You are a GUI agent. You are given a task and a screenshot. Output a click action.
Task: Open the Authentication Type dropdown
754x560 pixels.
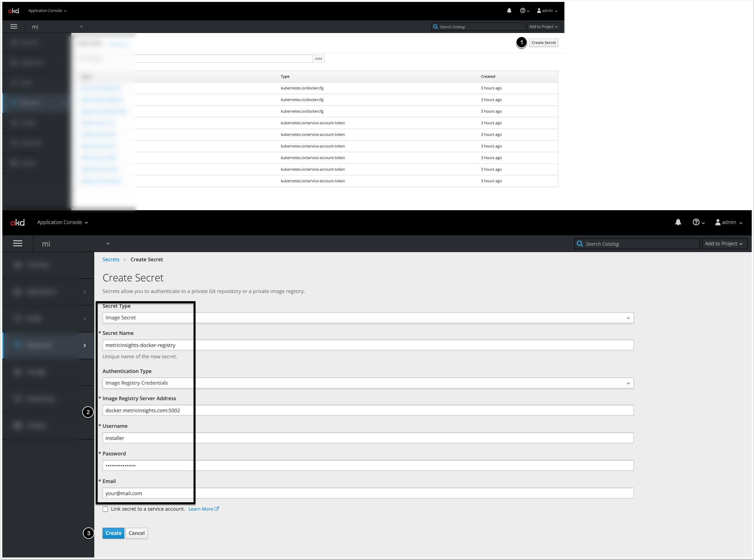(367, 383)
